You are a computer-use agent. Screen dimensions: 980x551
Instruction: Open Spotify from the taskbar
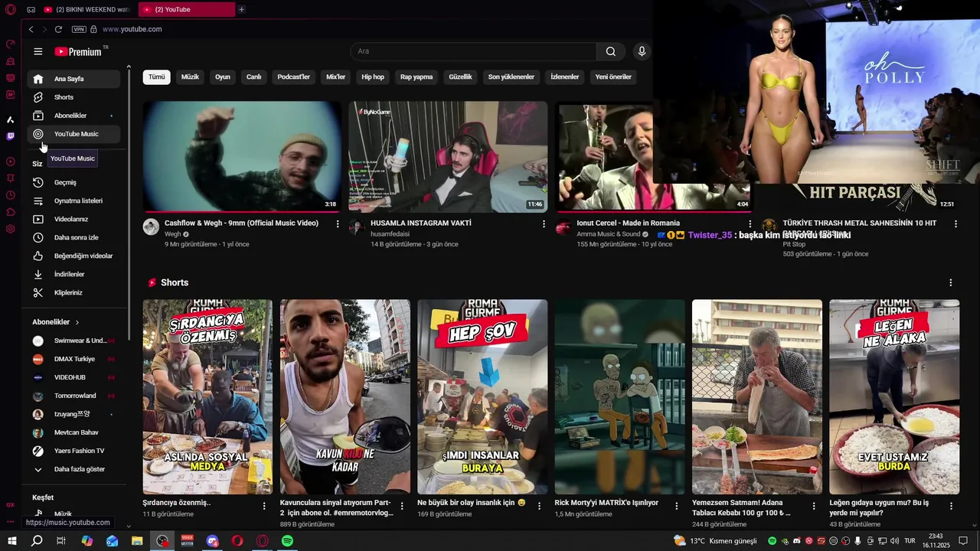click(x=287, y=541)
